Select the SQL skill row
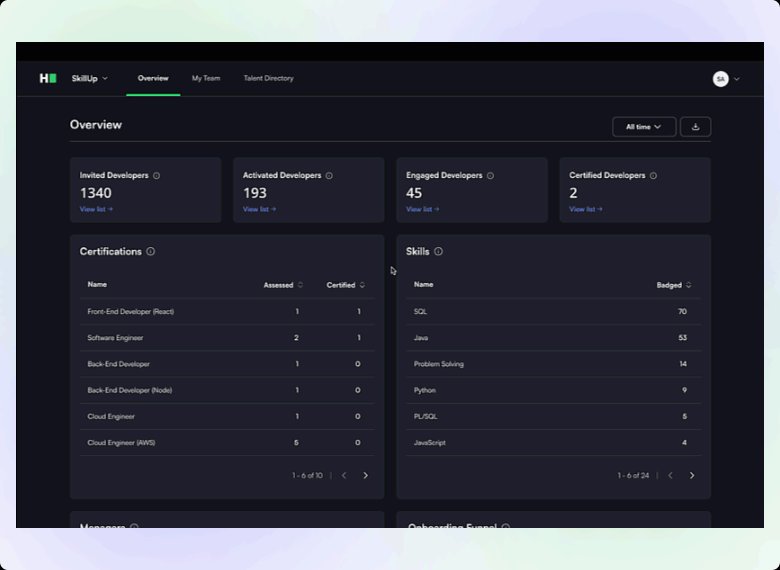 click(553, 311)
